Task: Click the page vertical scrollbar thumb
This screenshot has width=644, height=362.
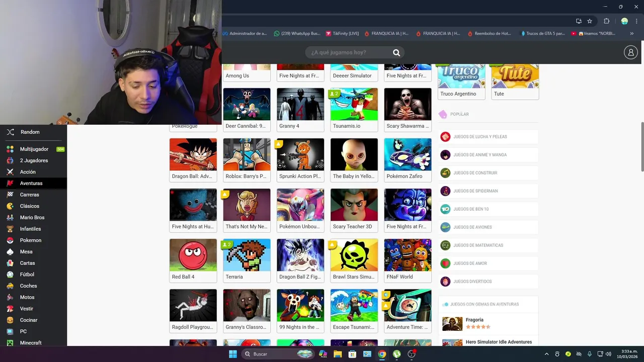Action: tap(642, 146)
